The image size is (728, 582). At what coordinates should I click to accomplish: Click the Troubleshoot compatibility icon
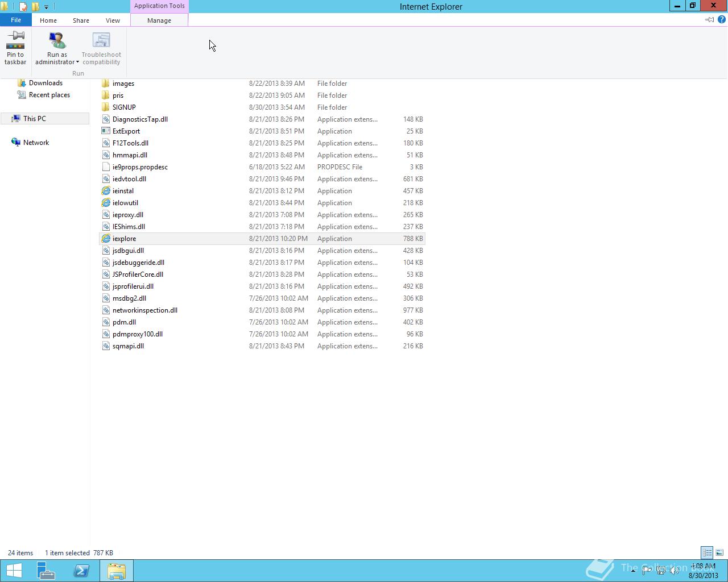101,41
